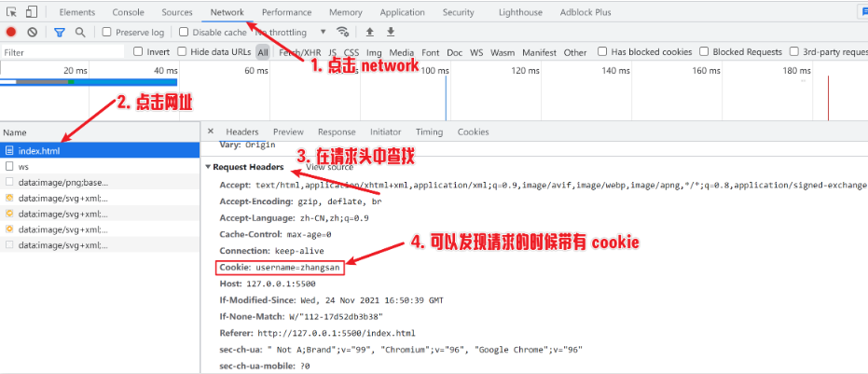
Task: Open the Lighthouse panel
Action: 521,12
